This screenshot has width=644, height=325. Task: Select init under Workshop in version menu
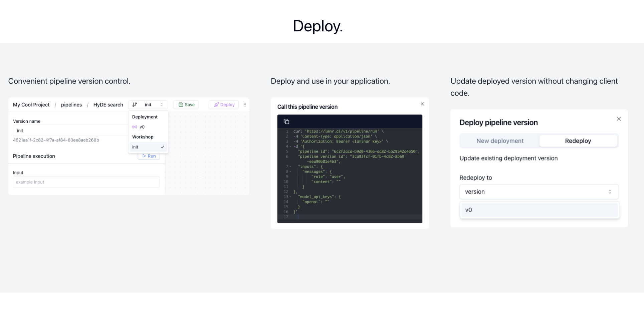pyautogui.click(x=148, y=147)
